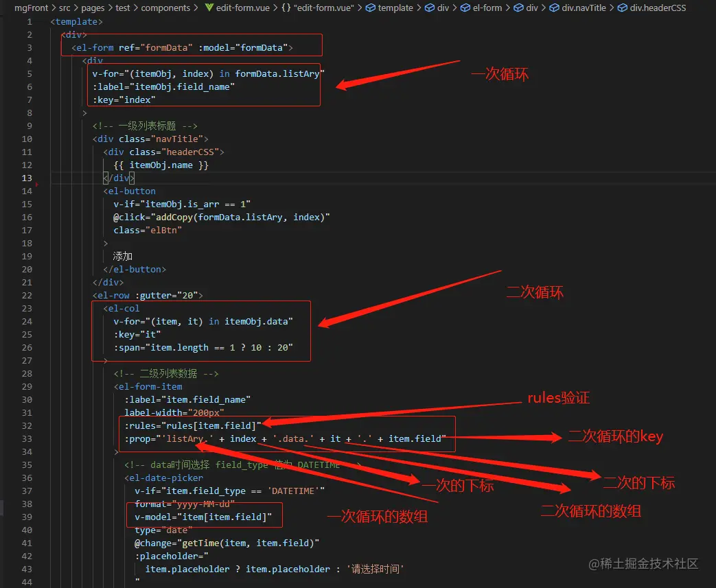This screenshot has width=716, height=588.
Task: Click the :model="formData" binding text
Action: point(243,47)
